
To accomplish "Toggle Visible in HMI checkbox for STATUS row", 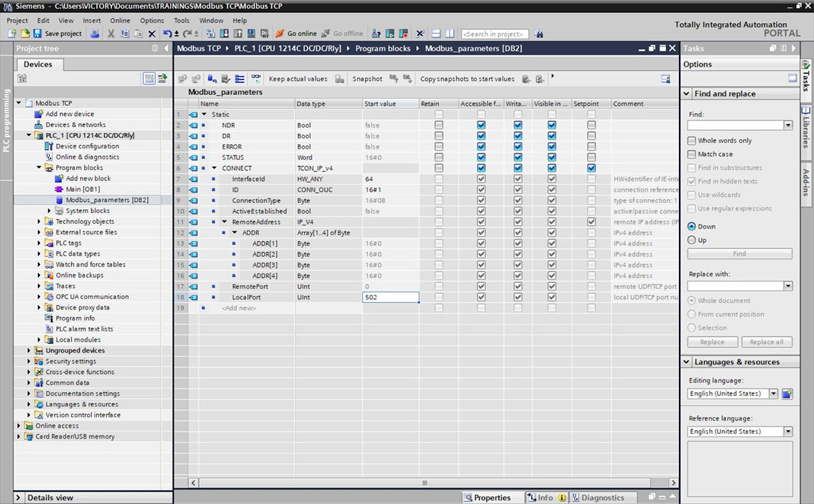I will [x=551, y=157].
